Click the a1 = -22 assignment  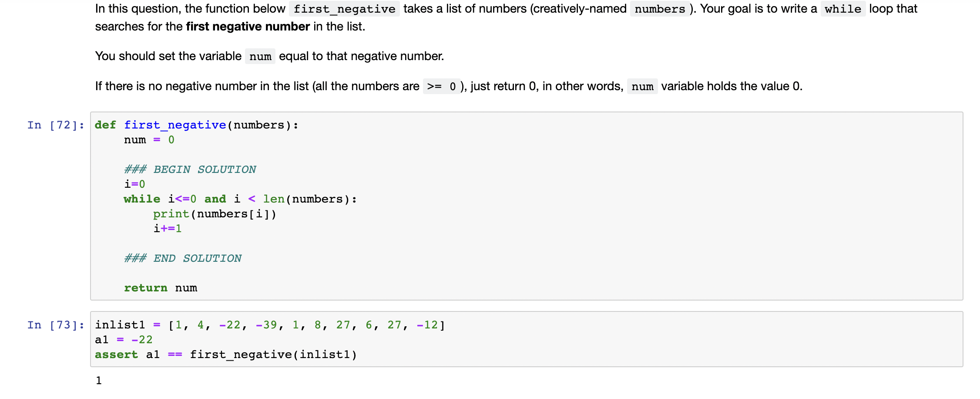pos(124,339)
